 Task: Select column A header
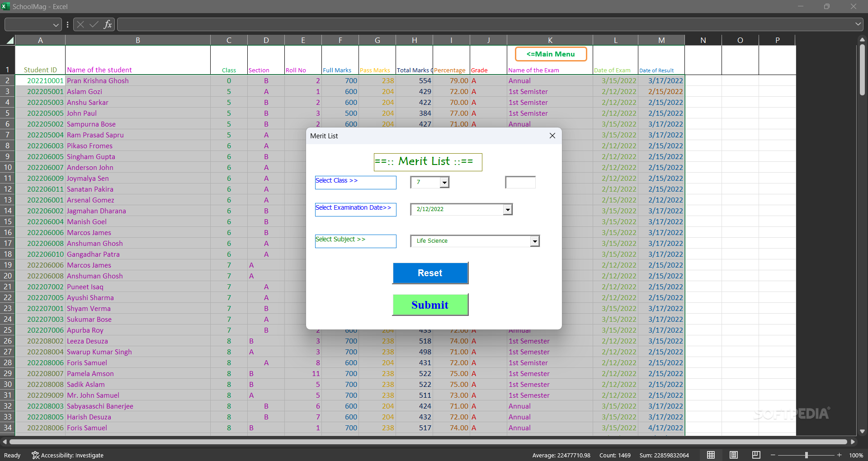click(40, 40)
